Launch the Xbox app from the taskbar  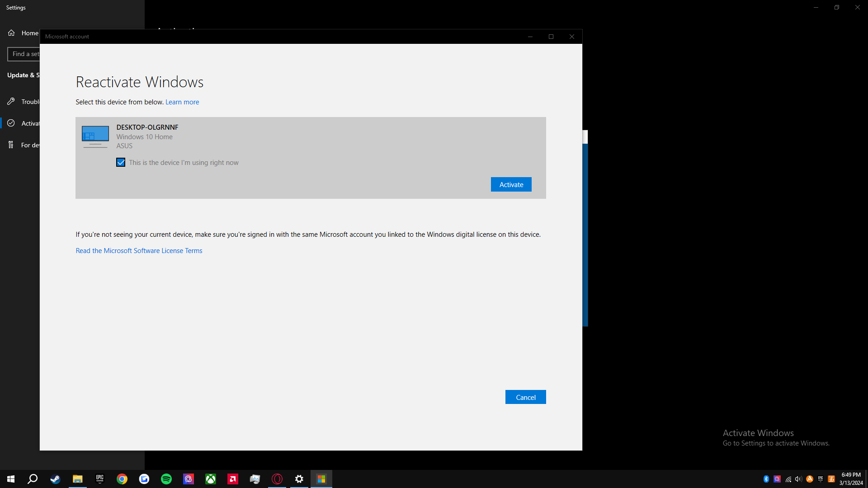click(x=210, y=479)
